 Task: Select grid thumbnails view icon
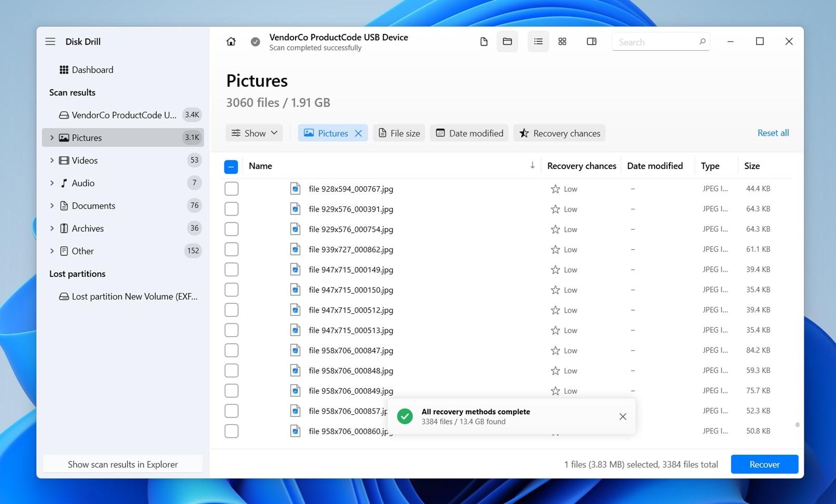[x=562, y=41]
